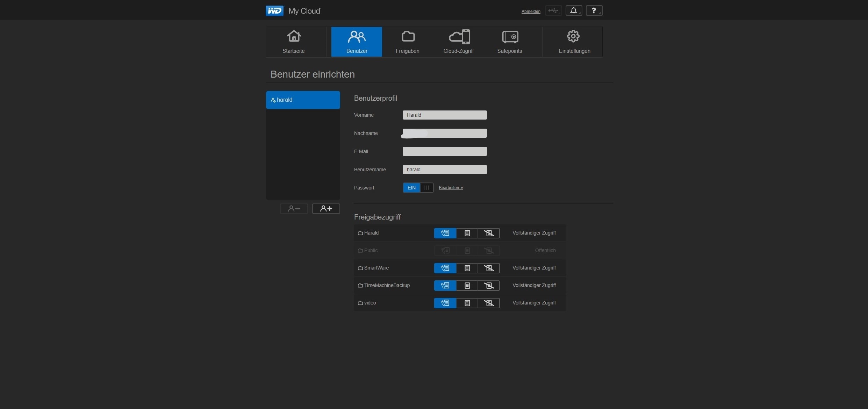Click the add user icon button
Screen dimensions: 868x409
pyautogui.click(x=326, y=209)
